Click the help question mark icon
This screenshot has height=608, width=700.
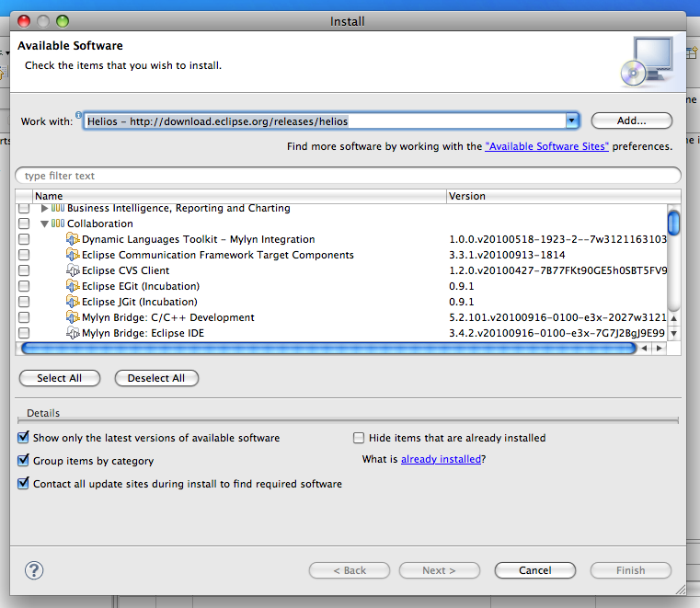click(x=34, y=570)
